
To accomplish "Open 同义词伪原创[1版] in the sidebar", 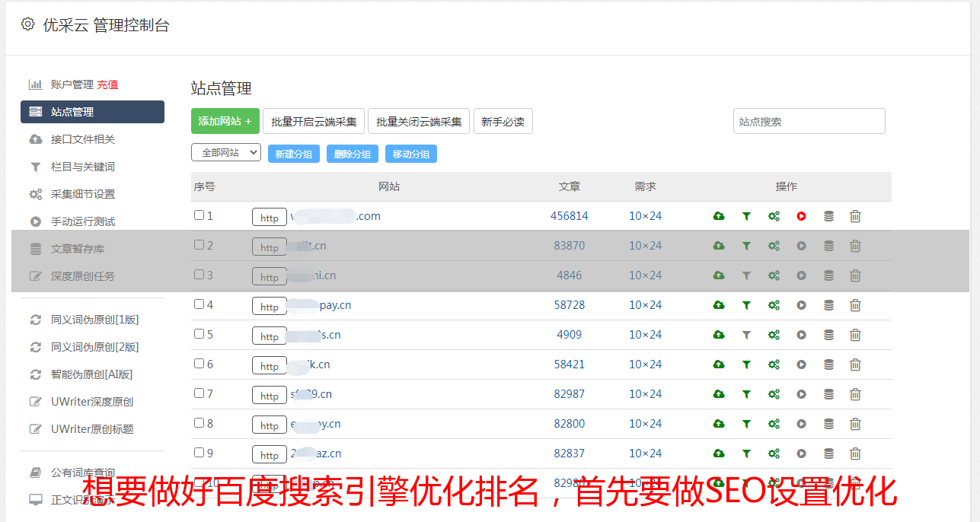I will click(x=94, y=320).
